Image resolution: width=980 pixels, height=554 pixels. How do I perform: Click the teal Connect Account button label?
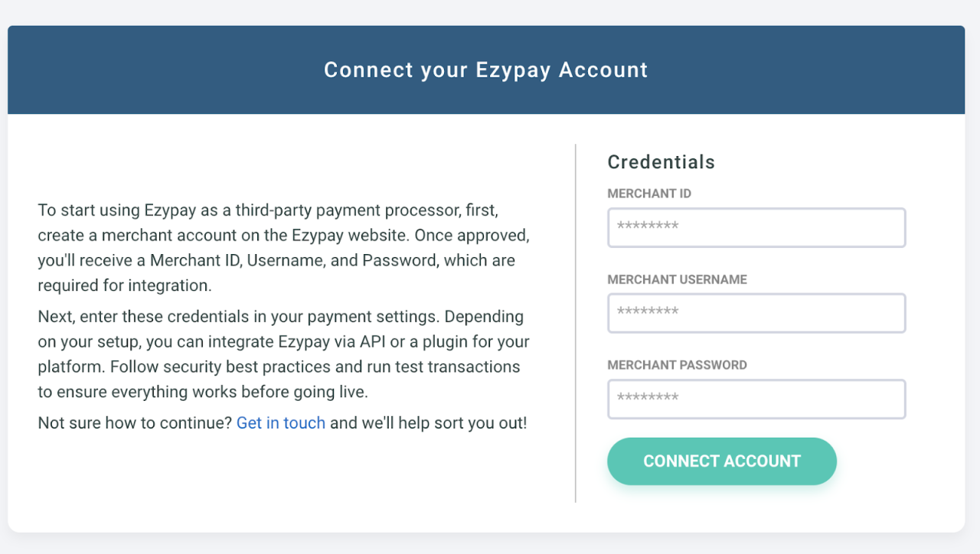point(721,461)
